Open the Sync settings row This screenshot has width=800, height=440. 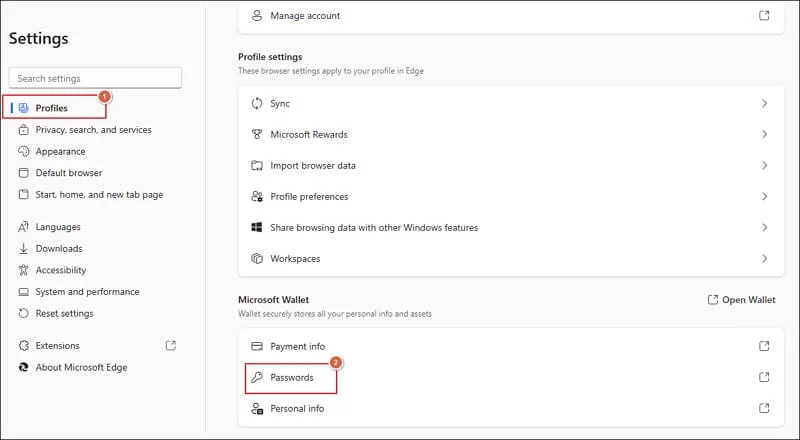pos(511,104)
